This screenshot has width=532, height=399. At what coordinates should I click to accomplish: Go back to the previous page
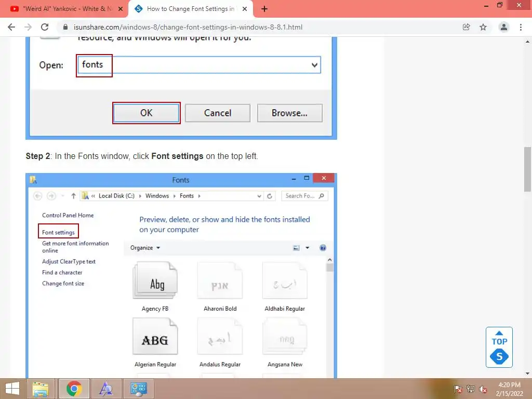click(x=11, y=27)
